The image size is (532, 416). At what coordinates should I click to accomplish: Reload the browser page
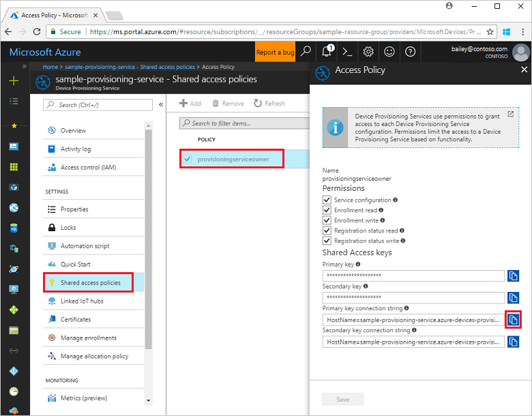[37, 32]
